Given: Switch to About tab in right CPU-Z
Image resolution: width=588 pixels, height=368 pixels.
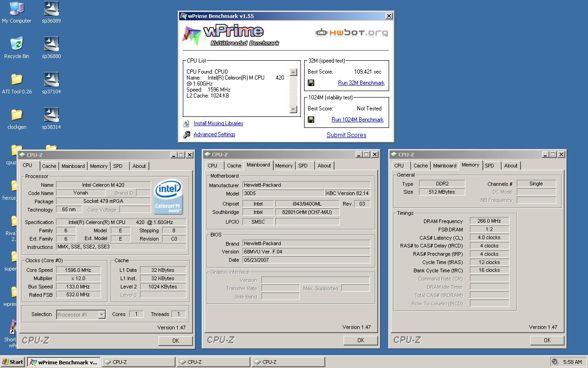Looking at the screenshot, I should pos(511,166).
